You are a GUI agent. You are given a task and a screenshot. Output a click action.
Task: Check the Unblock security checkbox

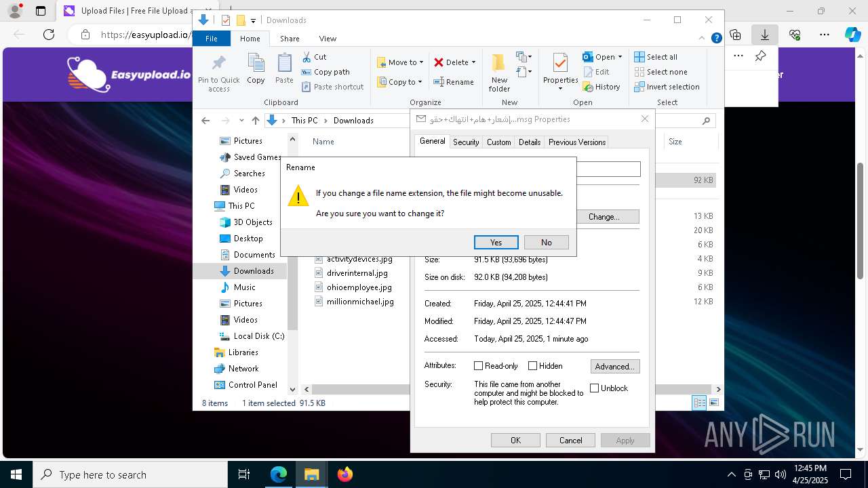point(595,388)
